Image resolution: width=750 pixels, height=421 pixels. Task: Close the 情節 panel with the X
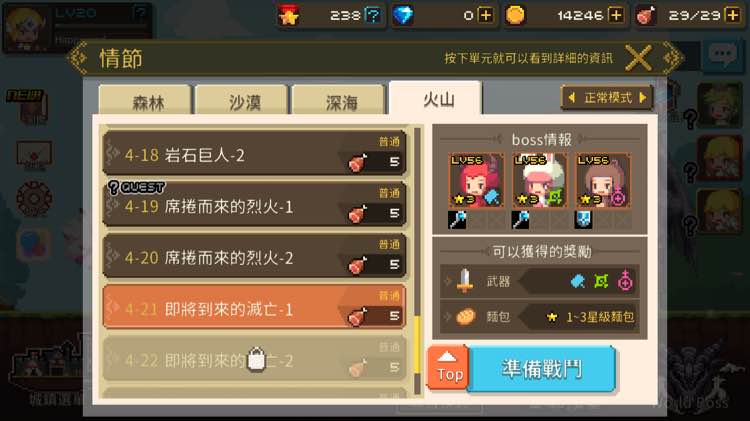pyautogui.click(x=639, y=58)
